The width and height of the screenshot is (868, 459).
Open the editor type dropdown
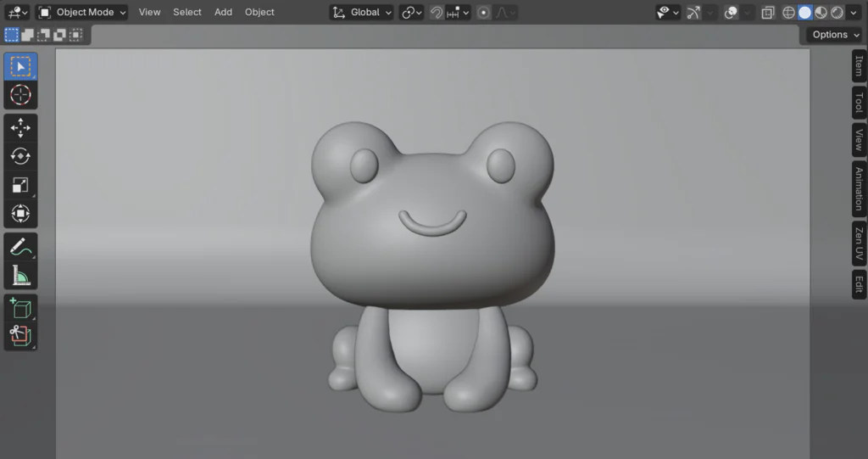[x=18, y=12]
